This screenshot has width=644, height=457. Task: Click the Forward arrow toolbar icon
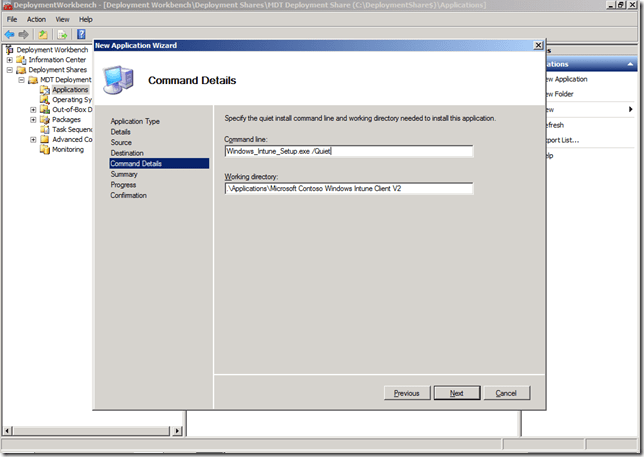[x=25, y=34]
